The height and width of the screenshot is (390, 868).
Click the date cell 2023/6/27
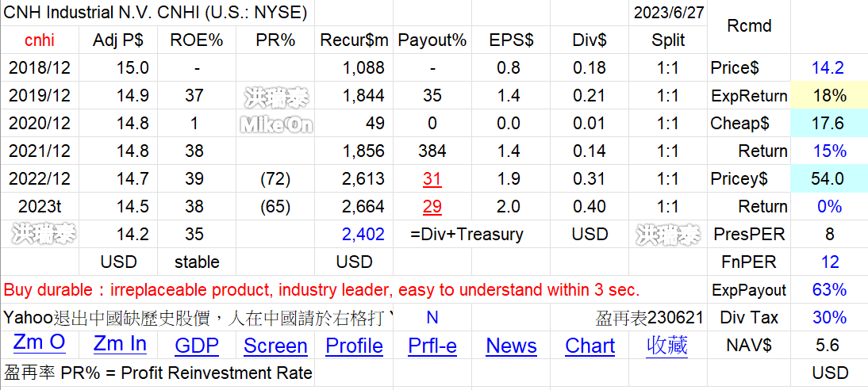tap(668, 12)
